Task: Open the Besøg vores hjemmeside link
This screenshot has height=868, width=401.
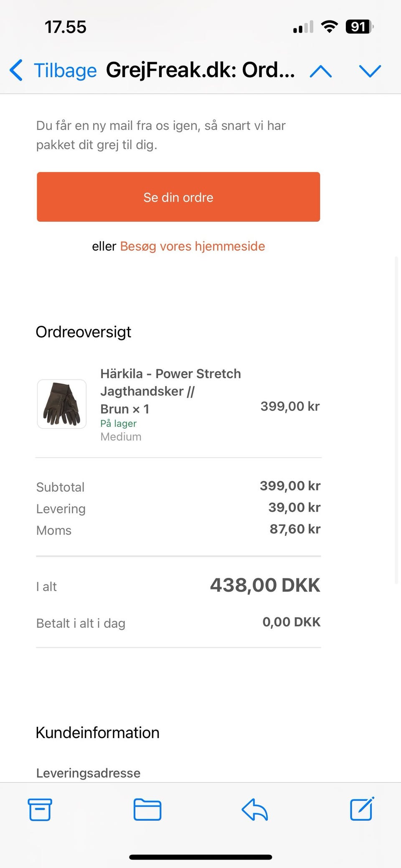Action: point(193,246)
